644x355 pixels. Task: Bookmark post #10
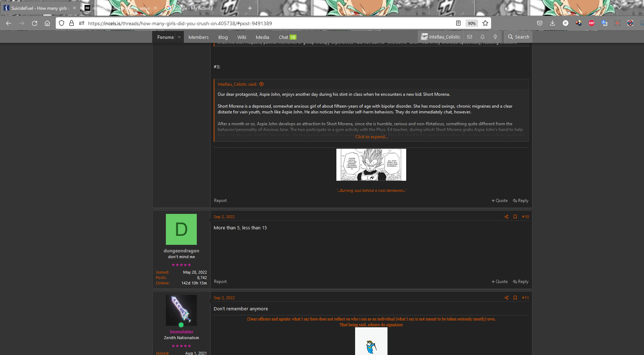pyautogui.click(x=515, y=217)
